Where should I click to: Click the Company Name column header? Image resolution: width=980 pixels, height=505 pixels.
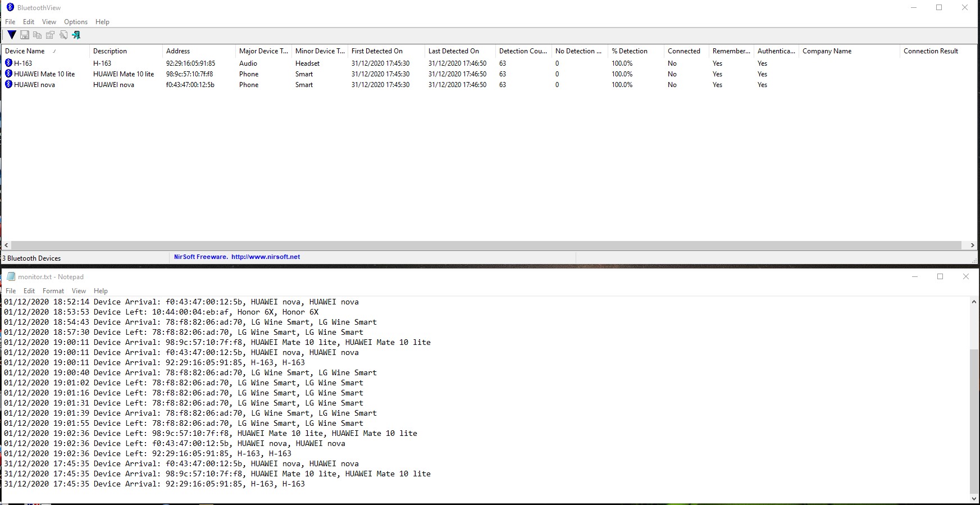[x=827, y=51]
